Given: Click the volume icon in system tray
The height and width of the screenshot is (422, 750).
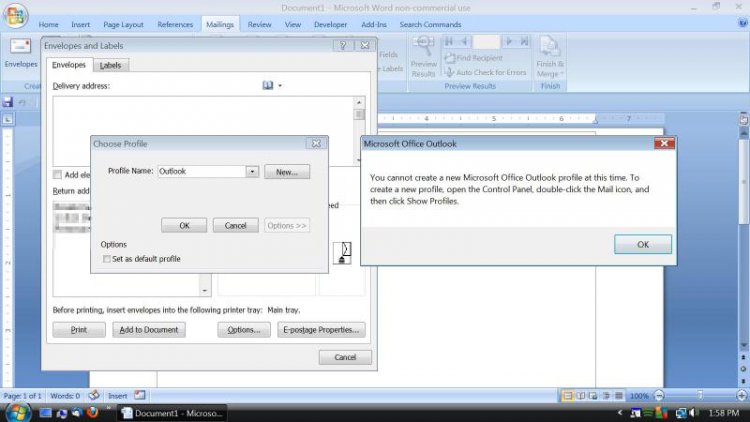Looking at the screenshot, I should [x=693, y=413].
